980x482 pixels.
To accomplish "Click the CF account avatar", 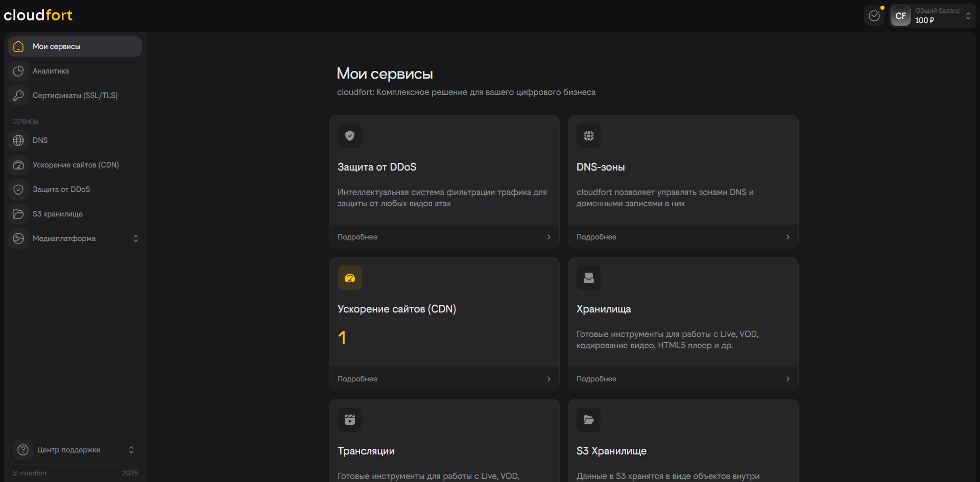I will (x=900, y=16).
